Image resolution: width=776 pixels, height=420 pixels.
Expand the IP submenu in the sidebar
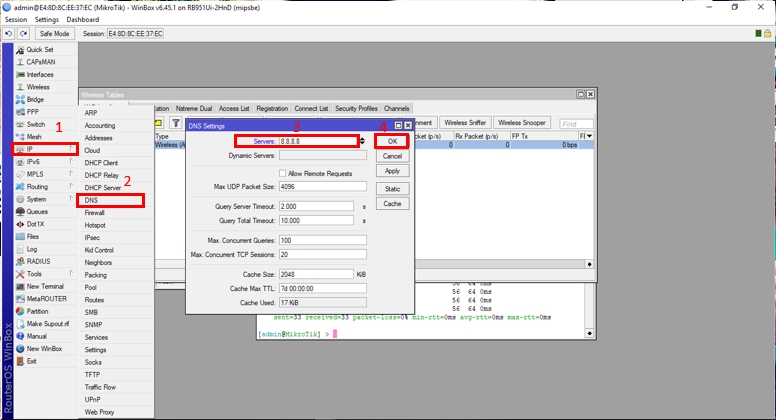[x=46, y=149]
